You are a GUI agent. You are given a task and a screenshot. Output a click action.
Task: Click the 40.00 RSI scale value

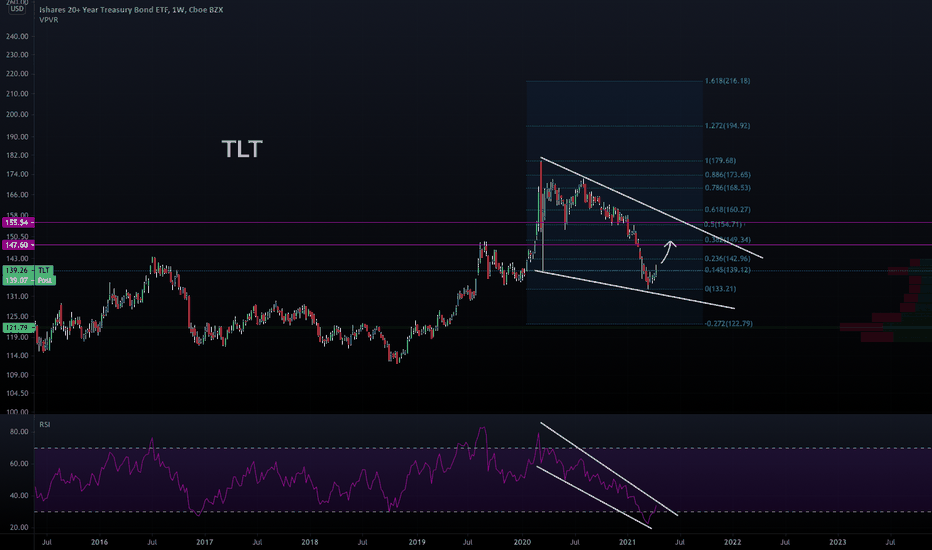pos(19,495)
